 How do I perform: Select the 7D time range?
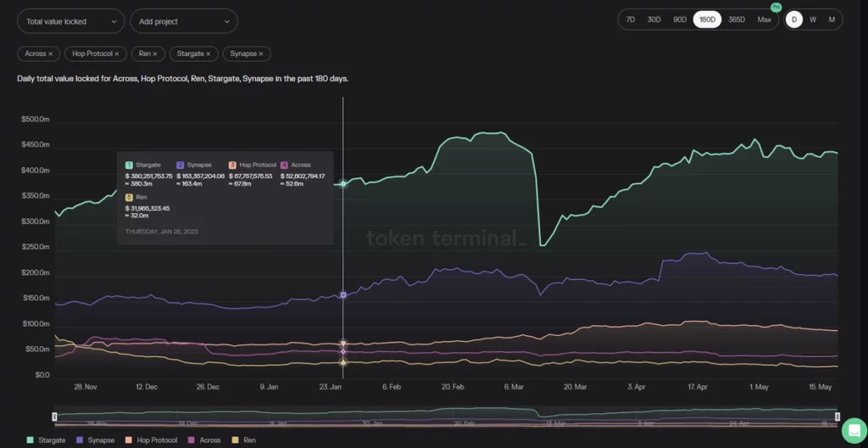[x=630, y=20]
